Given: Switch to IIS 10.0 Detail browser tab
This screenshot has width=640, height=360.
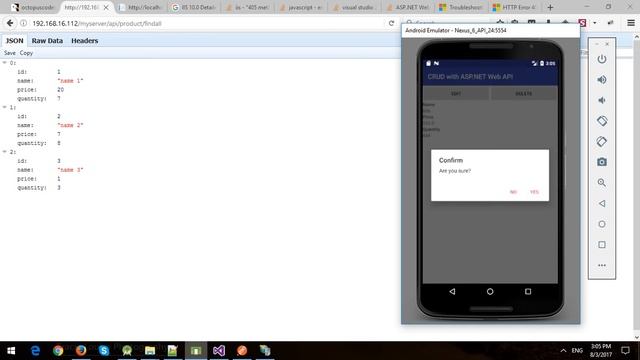Looking at the screenshot, I should click(x=194, y=7).
